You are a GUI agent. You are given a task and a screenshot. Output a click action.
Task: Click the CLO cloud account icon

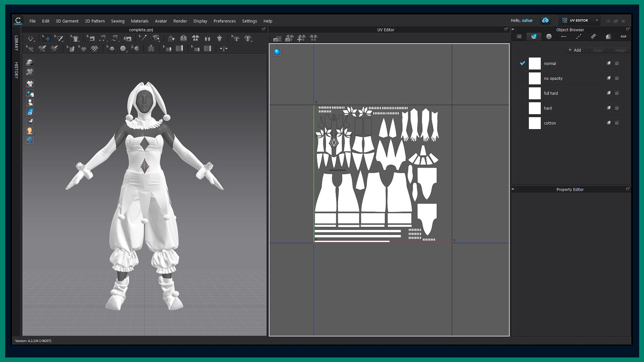545,20
